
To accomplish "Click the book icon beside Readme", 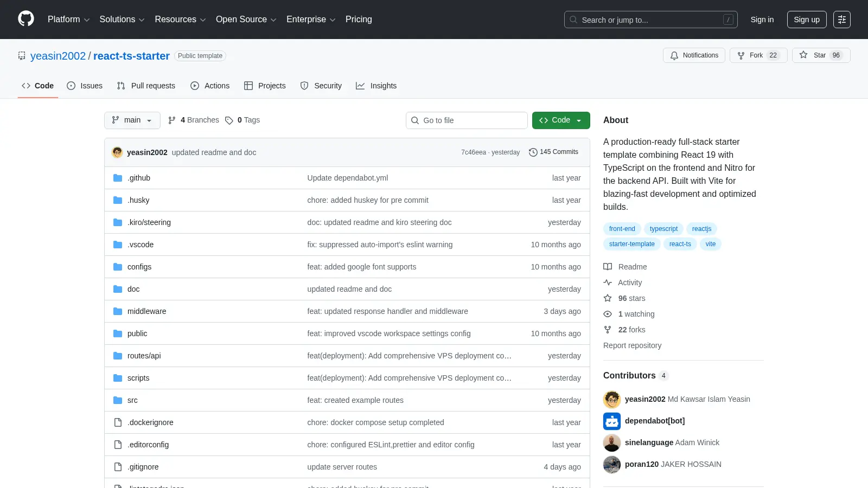I will [608, 267].
